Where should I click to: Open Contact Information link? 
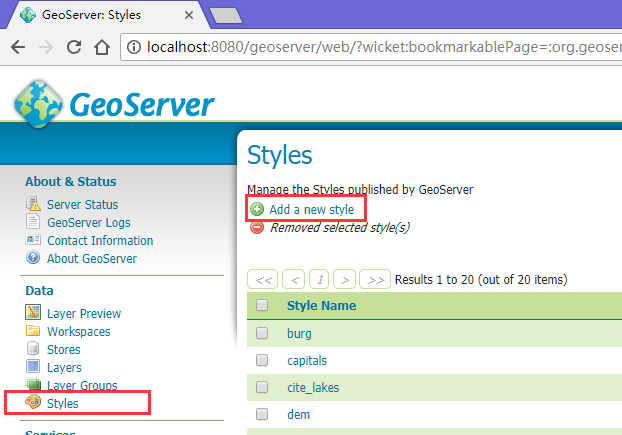(100, 241)
